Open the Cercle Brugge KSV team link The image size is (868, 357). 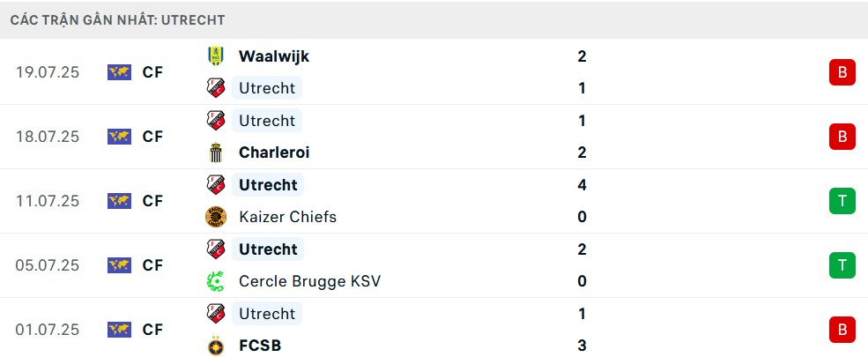(309, 281)
